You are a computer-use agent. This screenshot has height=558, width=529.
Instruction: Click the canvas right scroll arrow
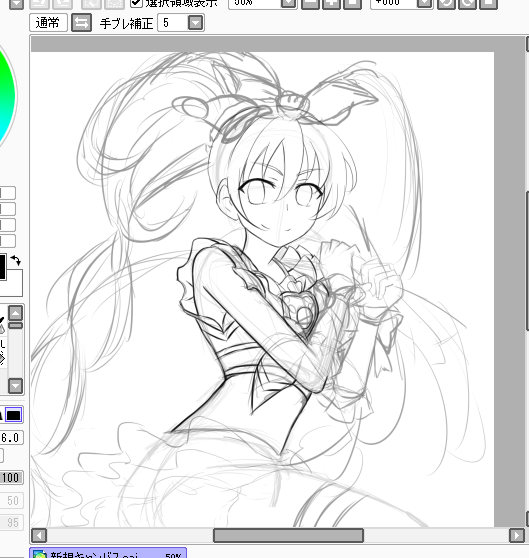point(517,535)
